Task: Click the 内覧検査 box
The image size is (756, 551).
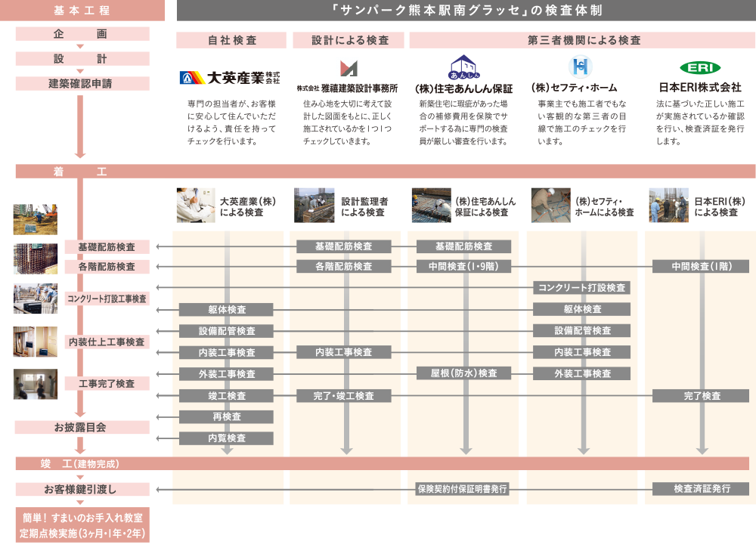Action: click(x=227, y=438)
